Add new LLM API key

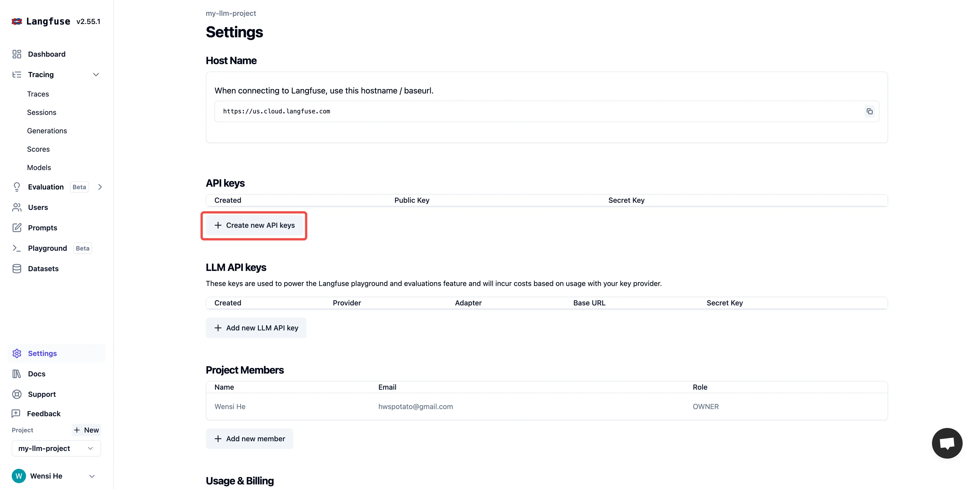[x=256, y=328]
